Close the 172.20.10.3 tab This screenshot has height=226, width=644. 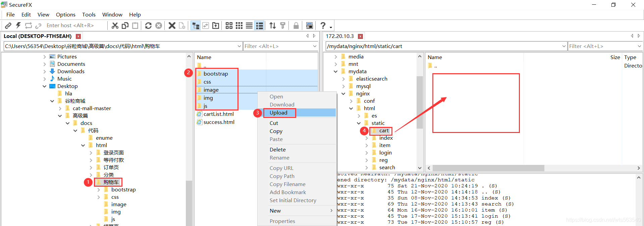(360, 36)
